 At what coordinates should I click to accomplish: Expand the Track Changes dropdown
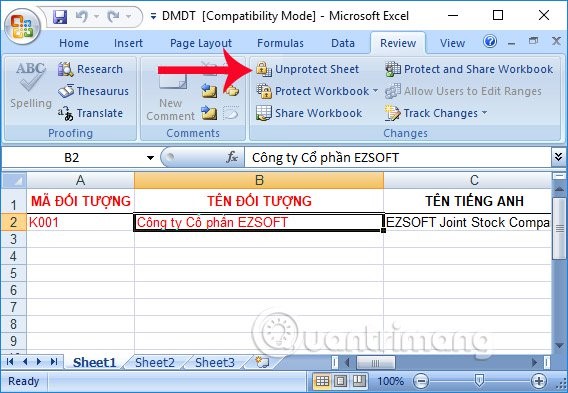[x=485, y=113]
